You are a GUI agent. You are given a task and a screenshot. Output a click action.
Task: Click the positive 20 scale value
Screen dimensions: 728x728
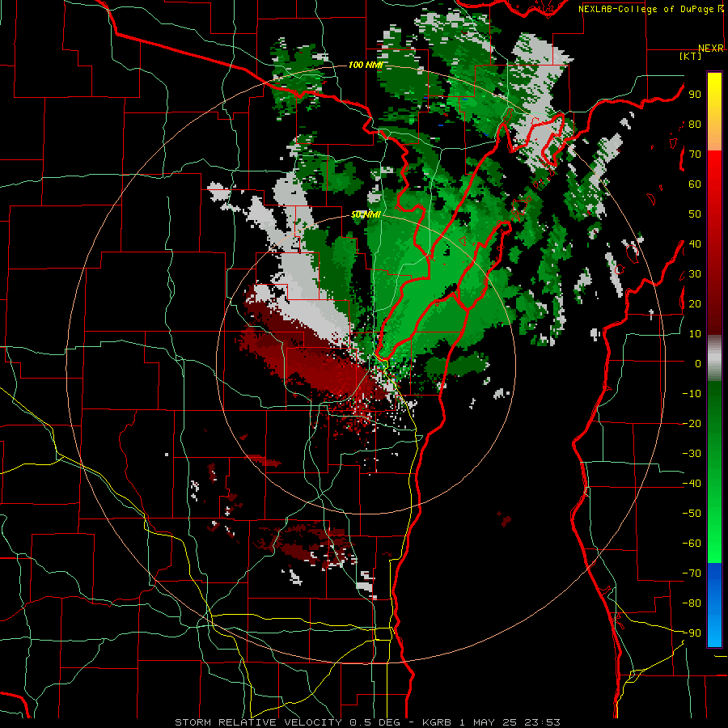[695, 303]
